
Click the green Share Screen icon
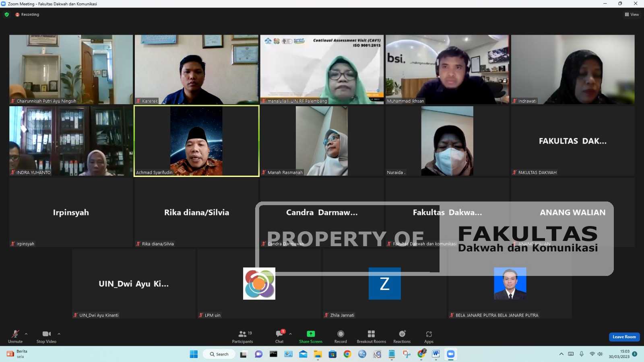[311, 334]
